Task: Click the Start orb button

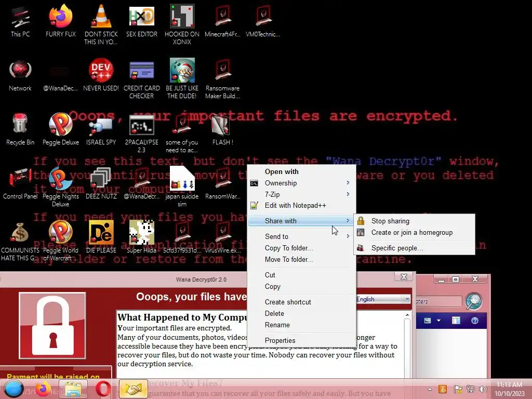Action: 14,389
